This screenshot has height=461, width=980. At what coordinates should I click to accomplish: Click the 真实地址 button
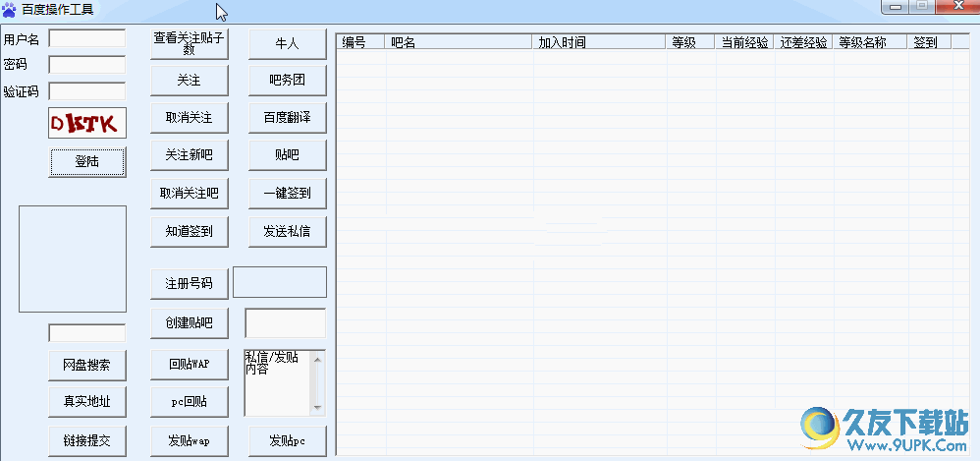click(x=86, y=402)
